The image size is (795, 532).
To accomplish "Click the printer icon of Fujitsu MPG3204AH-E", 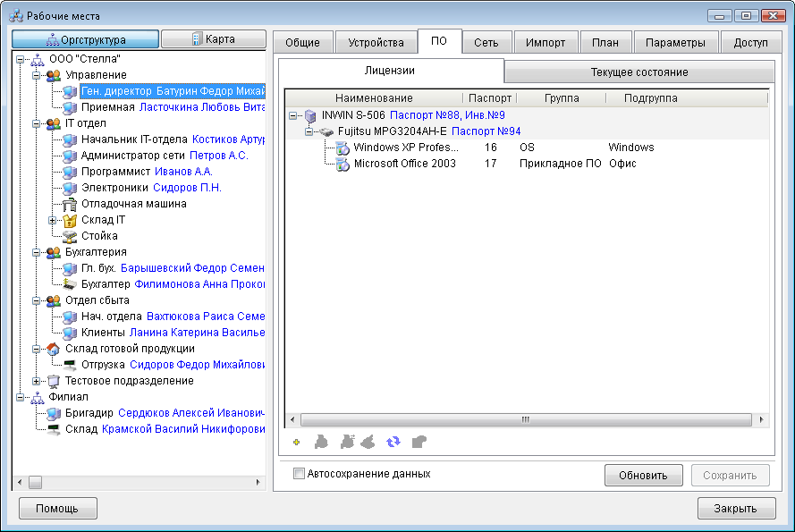I will pyautogui.click(x=327, y=131).
